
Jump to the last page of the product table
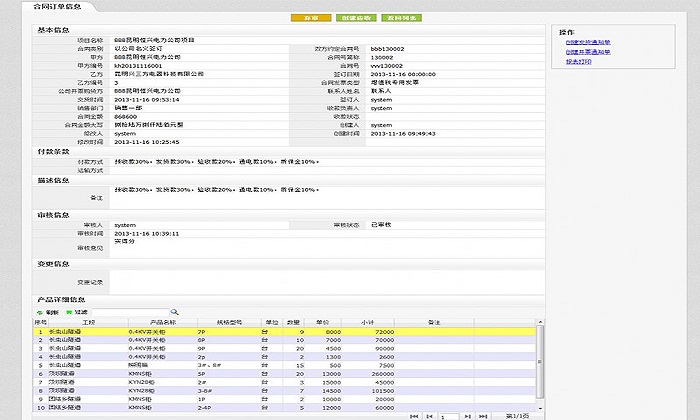point(483,416)
